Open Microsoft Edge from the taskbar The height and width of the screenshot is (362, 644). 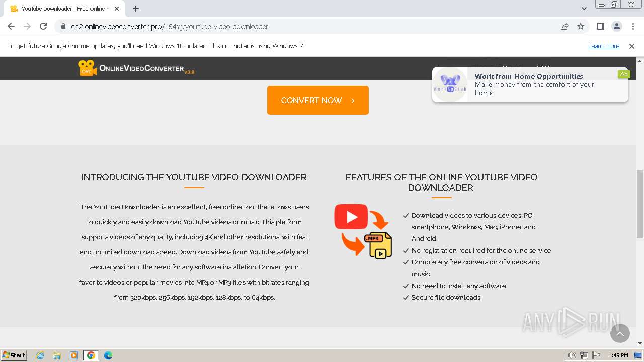pos(108,355)
